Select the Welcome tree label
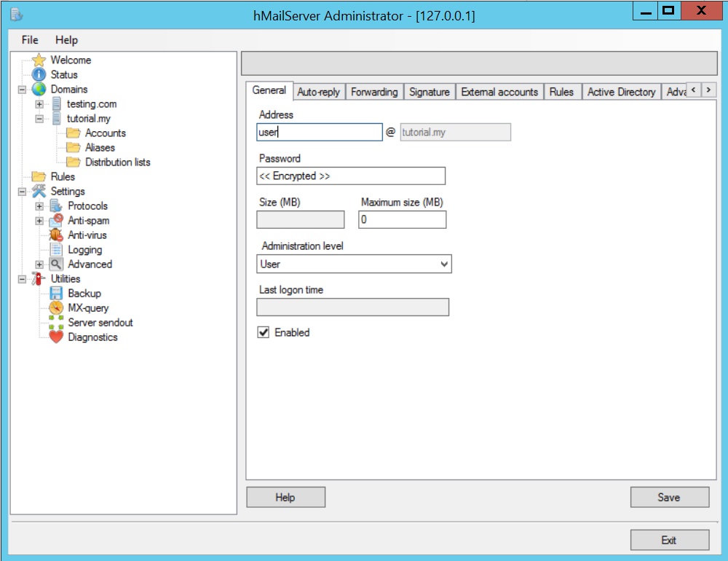 [71, 60]
